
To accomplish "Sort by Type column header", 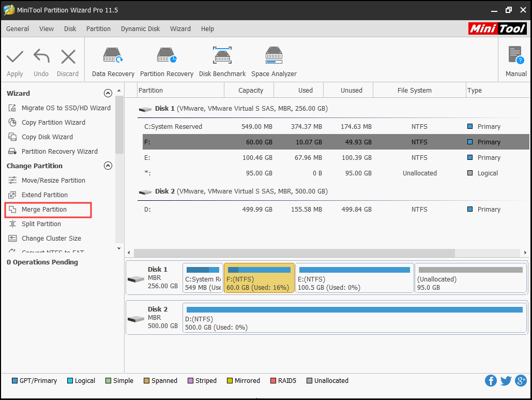I will coord(497,91).
